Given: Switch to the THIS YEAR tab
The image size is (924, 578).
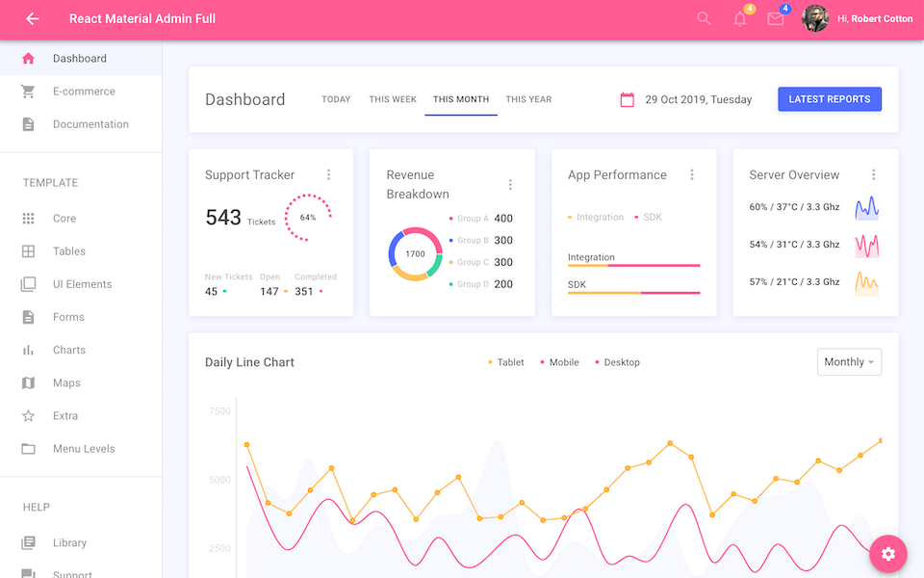Looking at the screenshot, I should click(x=528, y=98).
